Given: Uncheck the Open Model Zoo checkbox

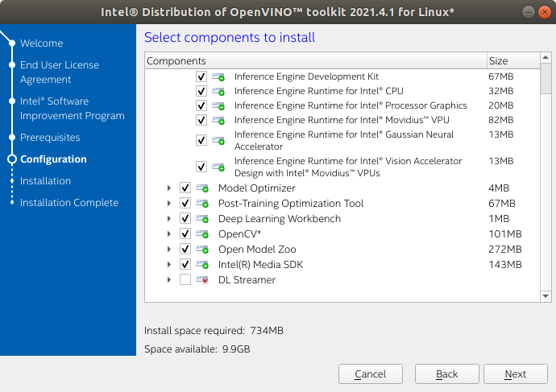Looking at the screenshot, I should (185, 250).
